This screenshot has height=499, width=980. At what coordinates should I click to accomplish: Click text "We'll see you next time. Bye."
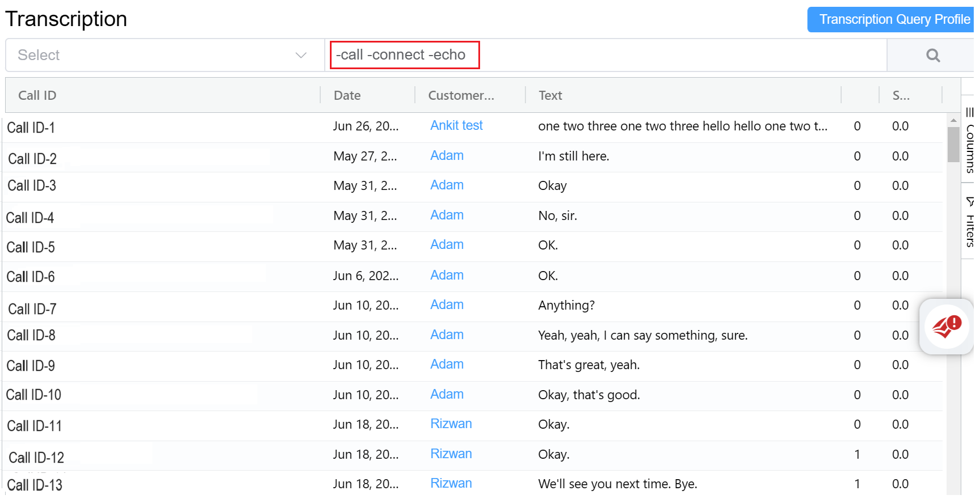point(617,484)
